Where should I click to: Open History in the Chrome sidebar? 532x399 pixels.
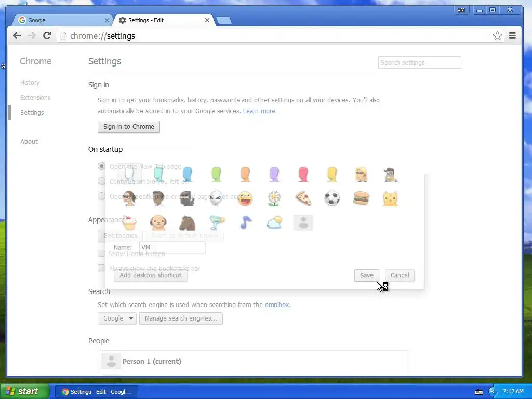pyautogui.click(x=30, y=83)
